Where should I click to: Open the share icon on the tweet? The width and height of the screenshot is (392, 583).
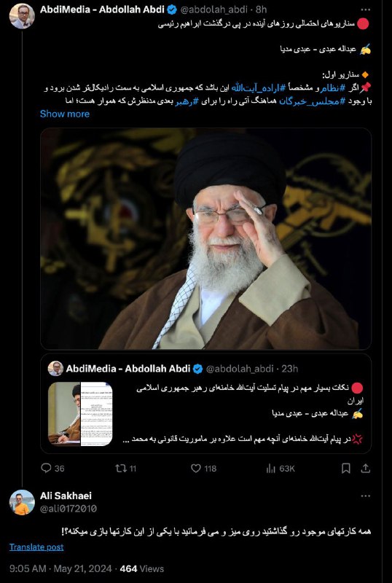pyautogui.click(x=366, y=469)
